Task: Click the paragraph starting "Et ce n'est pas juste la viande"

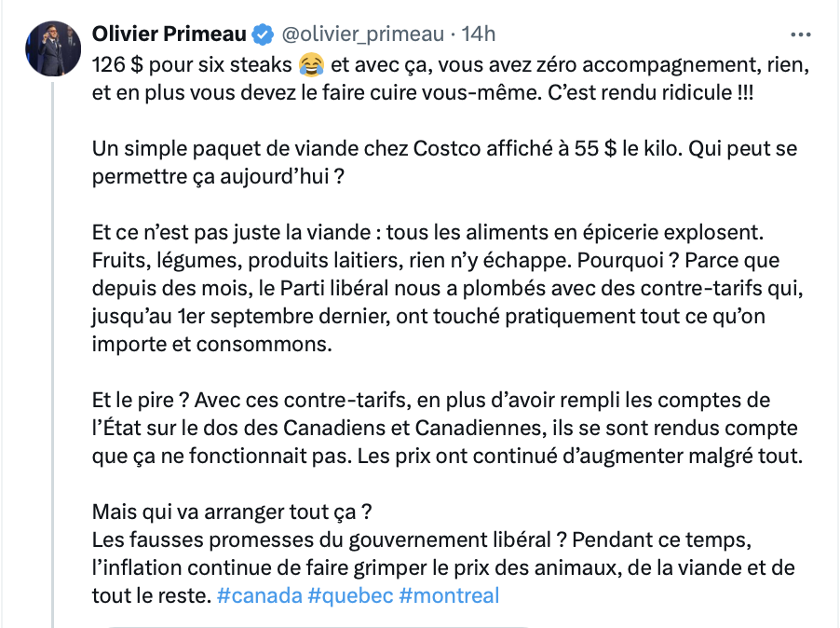Action: click(x=447, y=288)
